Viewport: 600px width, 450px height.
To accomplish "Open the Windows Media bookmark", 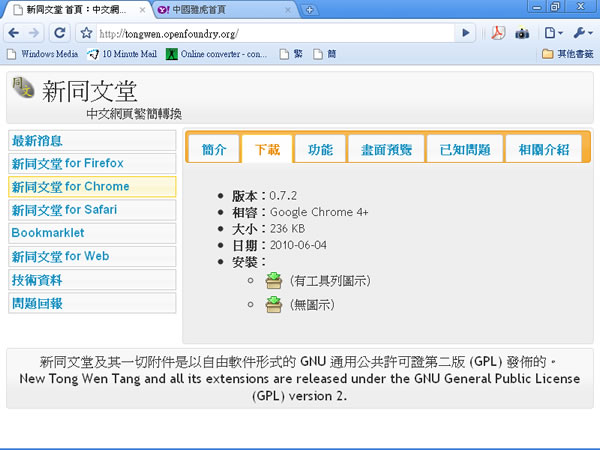I will coord(42,54).
